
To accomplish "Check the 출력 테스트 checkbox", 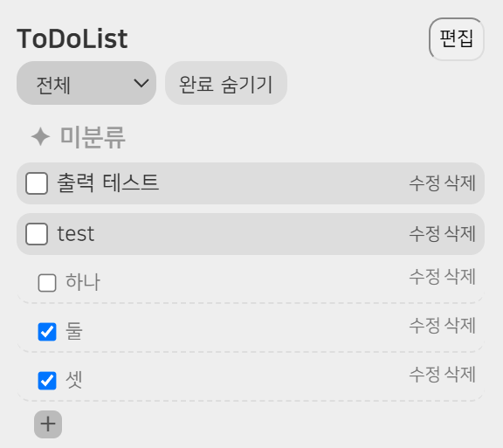I will [37, 183].
